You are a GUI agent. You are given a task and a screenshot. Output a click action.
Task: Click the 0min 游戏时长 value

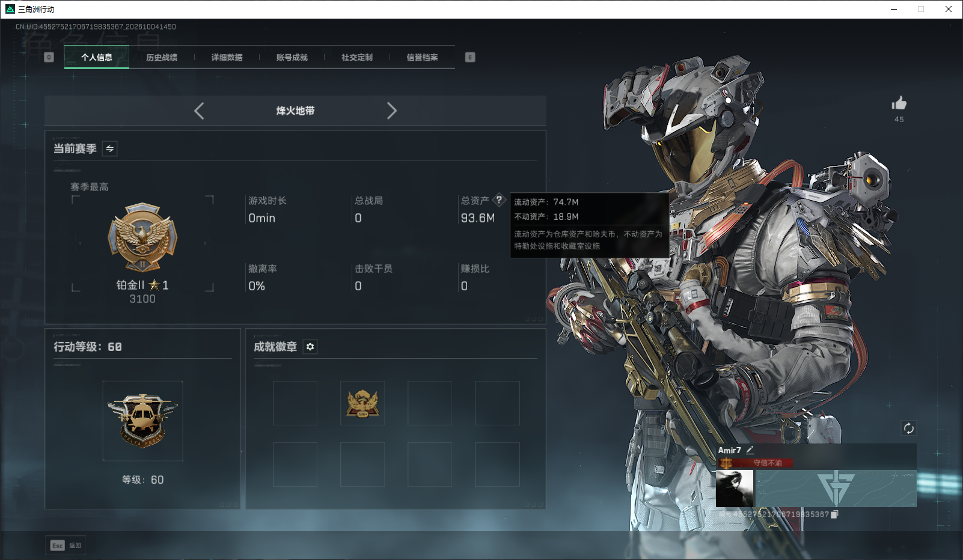(x=262, y=218)
